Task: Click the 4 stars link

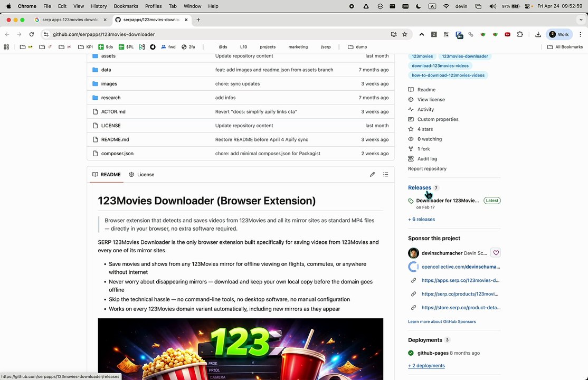Action: [425, 129]
